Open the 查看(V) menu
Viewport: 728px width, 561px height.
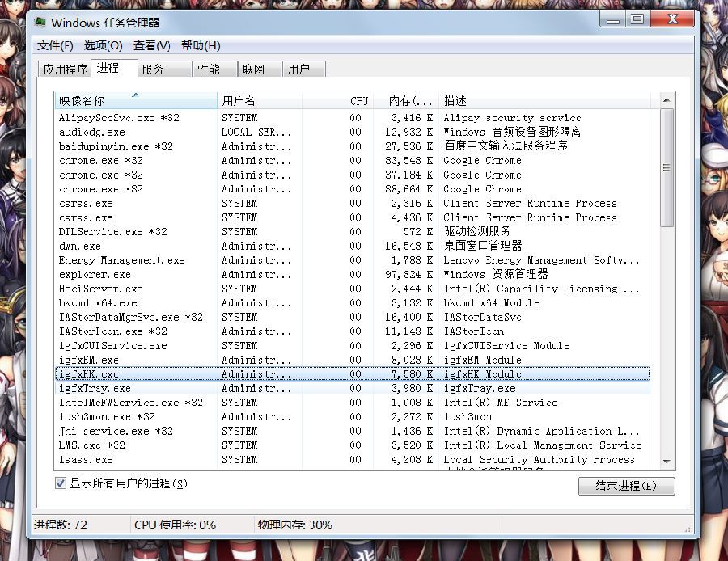tap(152, 45)
